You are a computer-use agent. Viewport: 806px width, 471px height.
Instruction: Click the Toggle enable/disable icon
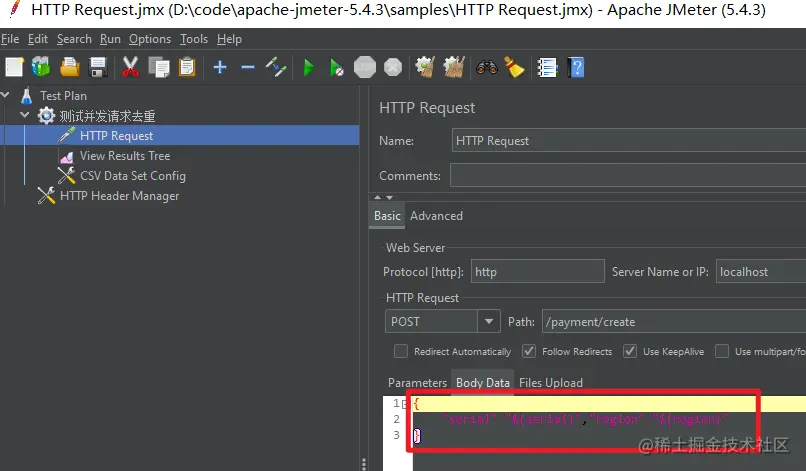[x=276, y=67]
